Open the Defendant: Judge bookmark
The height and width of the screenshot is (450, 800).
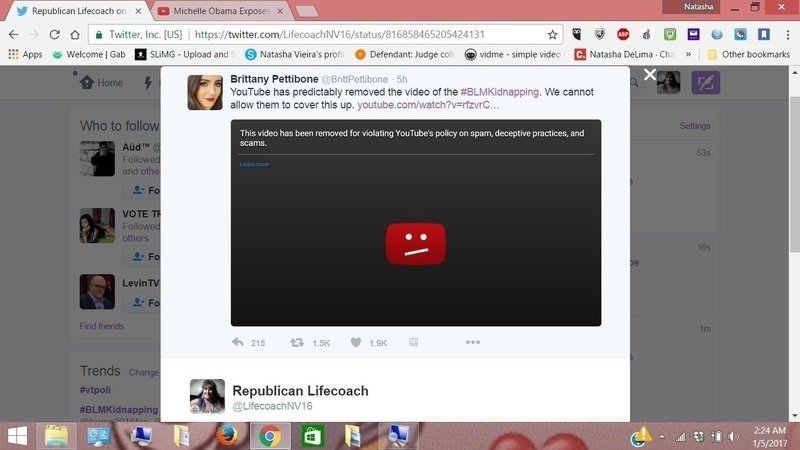pyautogui.click(x=404, y=54)
